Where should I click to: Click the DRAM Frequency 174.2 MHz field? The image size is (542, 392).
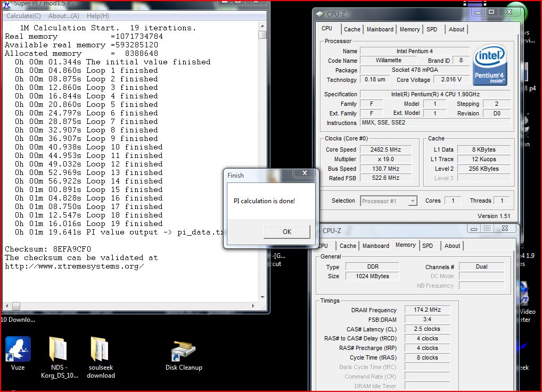pos(427,310)
